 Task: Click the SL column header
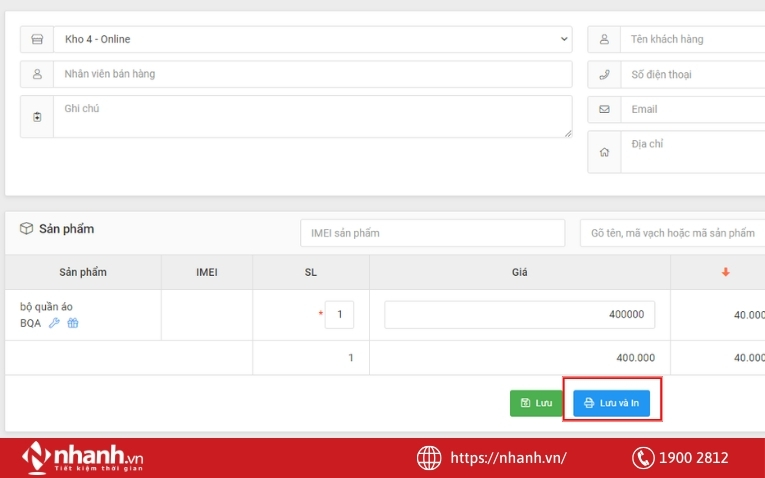click(311, 272)
